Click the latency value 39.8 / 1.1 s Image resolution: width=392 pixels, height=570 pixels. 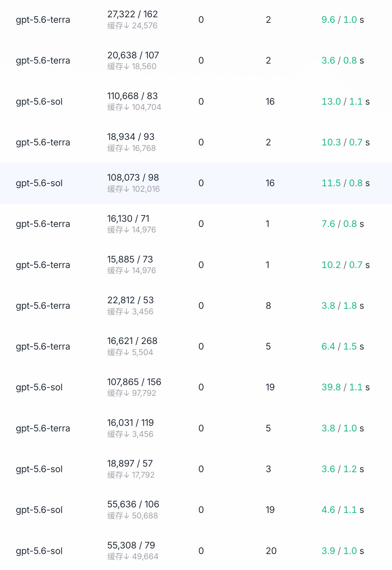[x=345, y=387]
